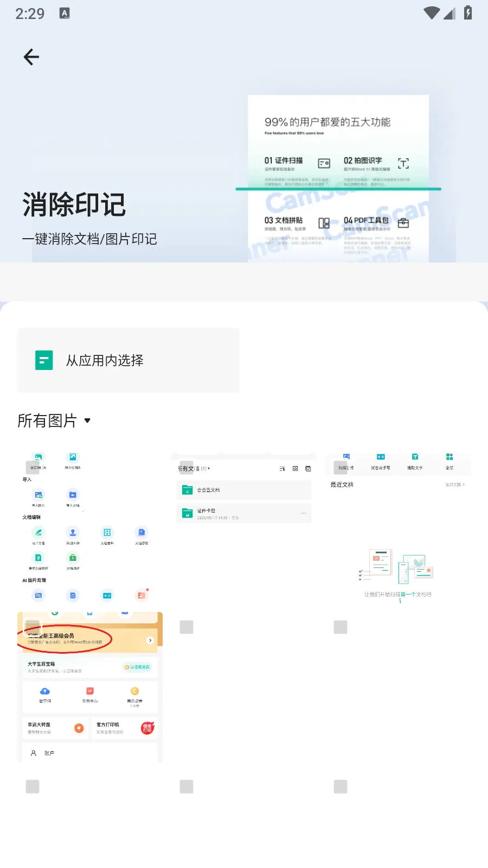The width and height of the screenshot is (488, 868).
Task: Open the screenshot showing the empty 最近文档 illustration
Action: point(398,542)
